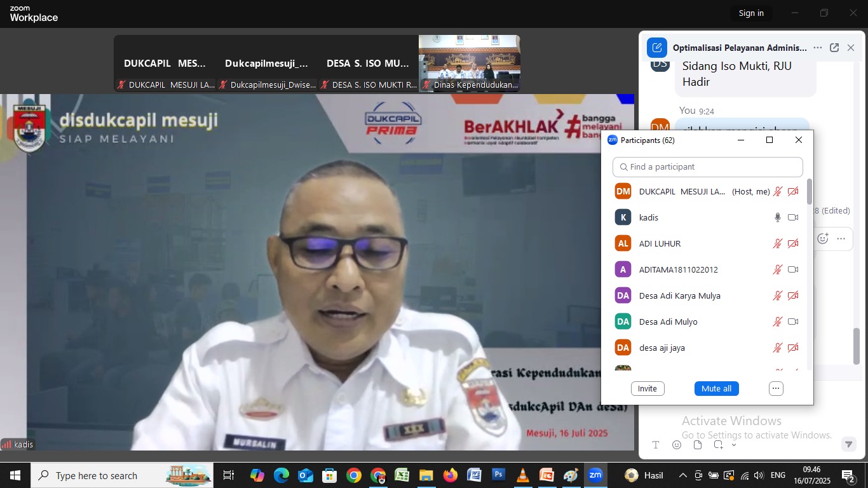The width and height of the screenshot is (868, 488).
Task: Toggle microphone for kadis participant
Action: point(777,217)
